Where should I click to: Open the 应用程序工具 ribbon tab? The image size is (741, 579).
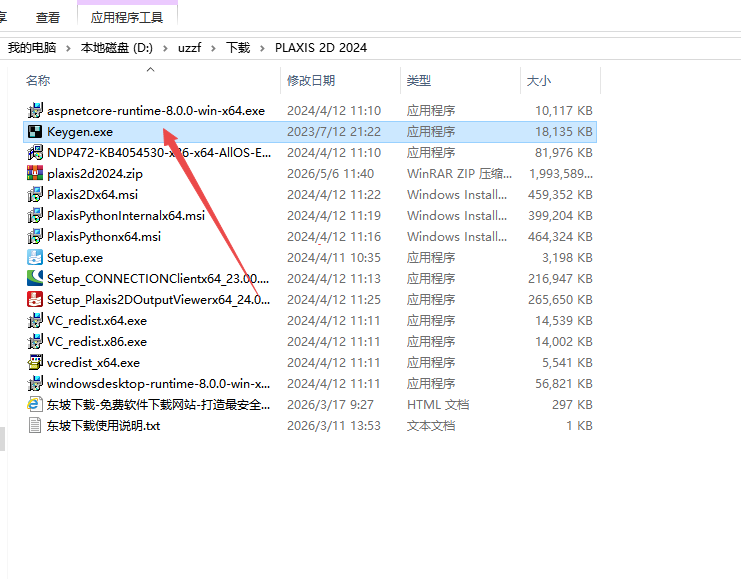(127, 18)
